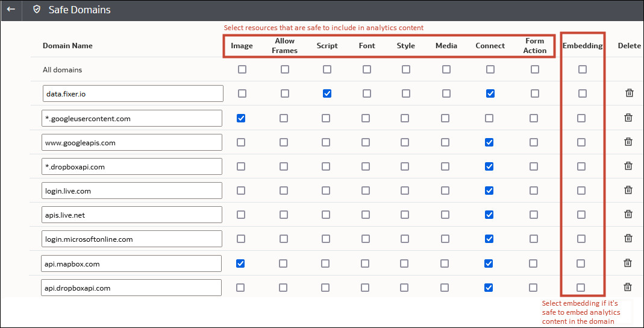Check Embedding for api.dropboxapi.com
Screen dimensions: 644x328
[x=581, y=288]
